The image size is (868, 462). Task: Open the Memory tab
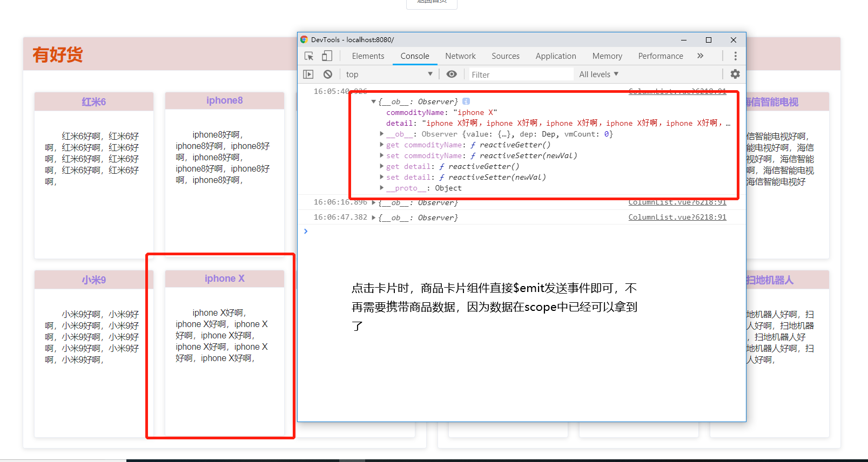607,56
